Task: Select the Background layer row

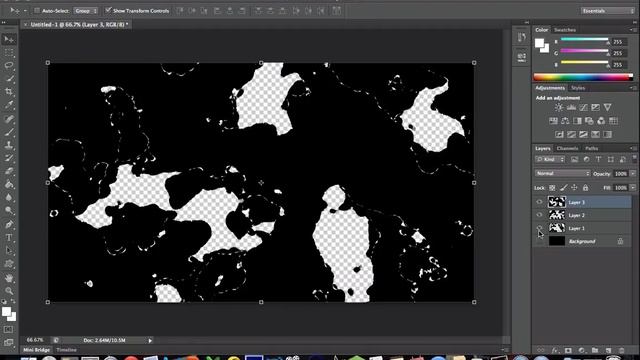Action: point(582,241)
